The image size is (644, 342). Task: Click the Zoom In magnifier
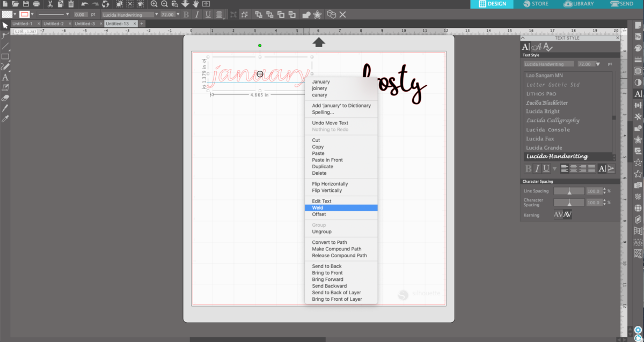[x=154, y=4]
